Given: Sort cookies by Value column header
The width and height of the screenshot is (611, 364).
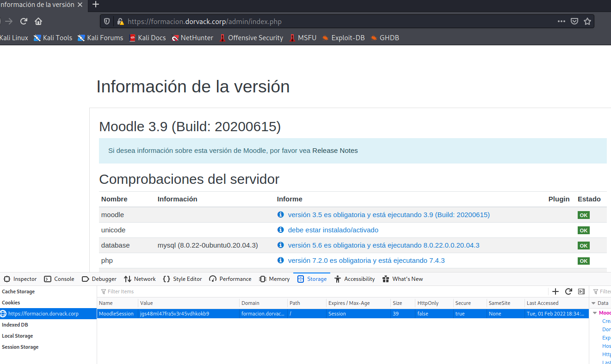Looking at the screenshot, I should coord(189,303).
